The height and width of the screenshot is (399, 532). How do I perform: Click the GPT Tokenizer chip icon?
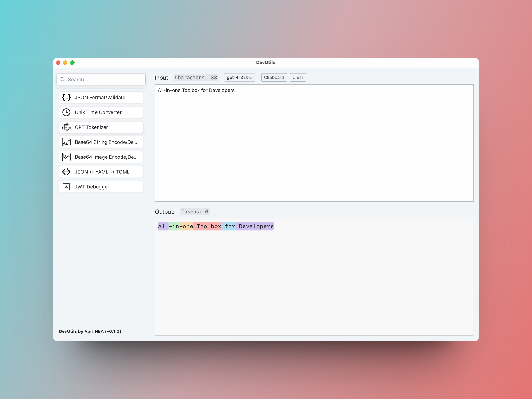click(x=66, y=127)
